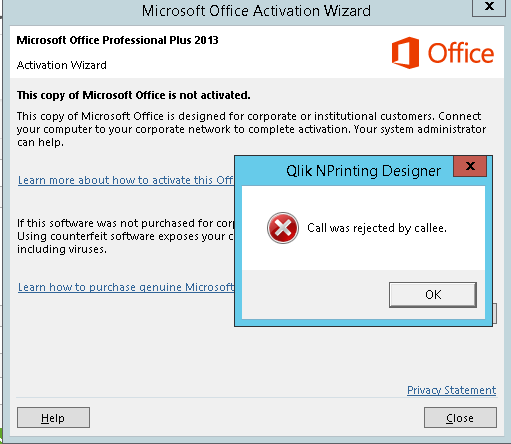Click the red error icon in the dialog
This screenshot has width=511, height=444.
click(283, 228)
